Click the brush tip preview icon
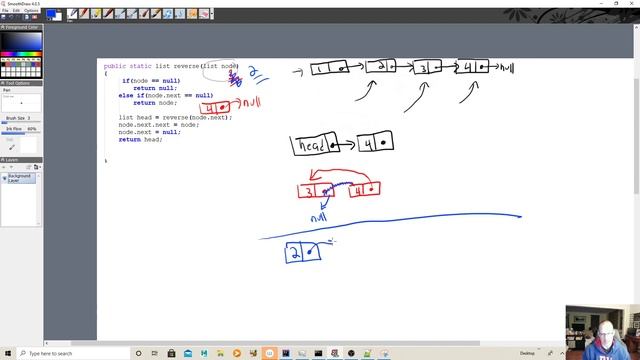Image resolution: width=640 pixels, height=360 pixels. [x=12, y=147]
